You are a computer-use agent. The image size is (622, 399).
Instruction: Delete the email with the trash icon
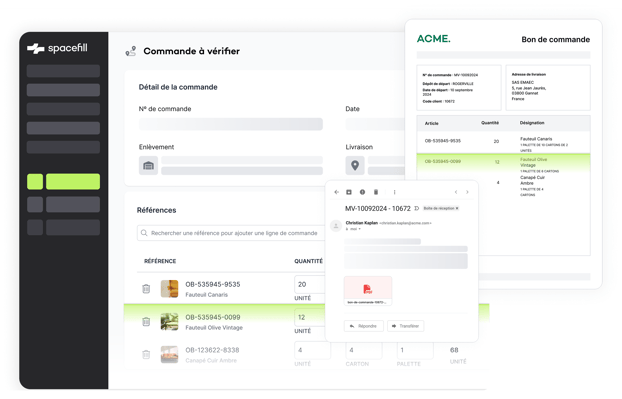[376, 192]
